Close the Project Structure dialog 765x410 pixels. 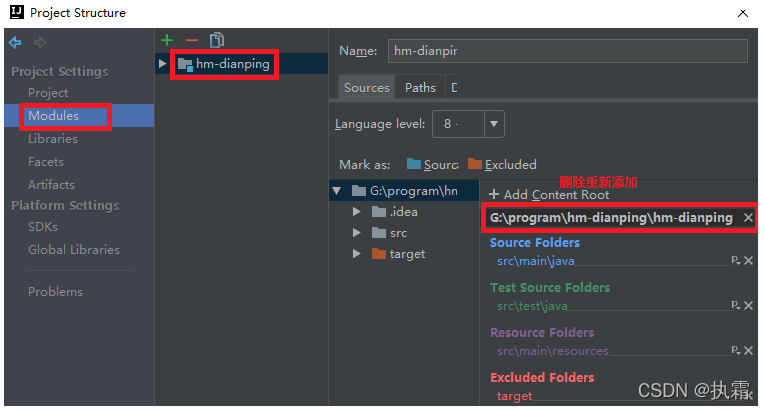pyautogui.click(x=743, y=14)
